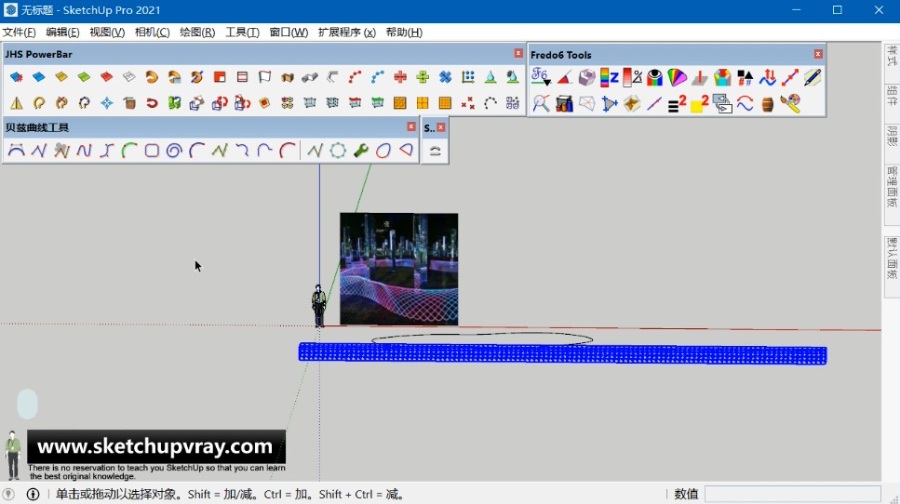Select the blue dotted grid icon in JHS PowerBar
This screenshot has height=504, width=900.
tap(468, 76)
